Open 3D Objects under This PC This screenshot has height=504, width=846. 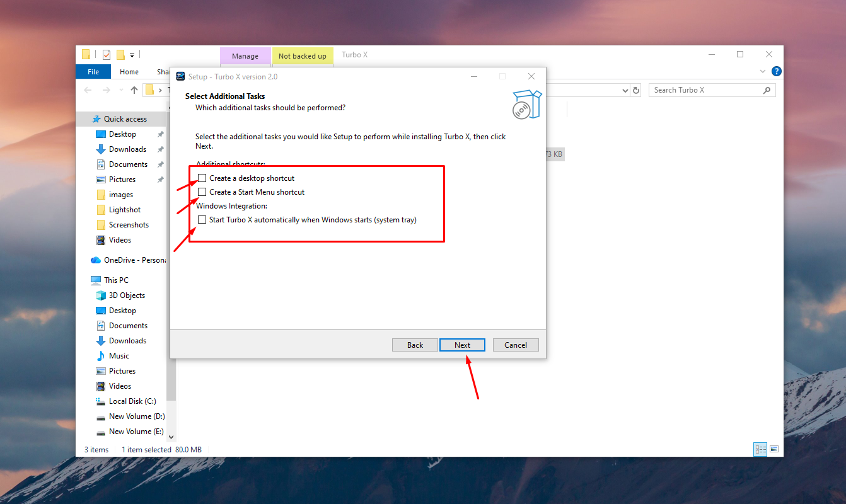tap(127, 295)
